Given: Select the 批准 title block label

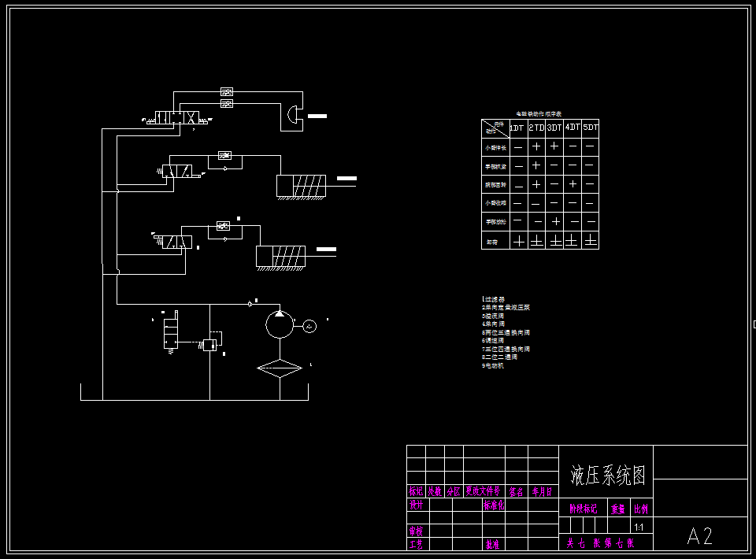Looking at the screenshot, I should (x=492, y=544).
